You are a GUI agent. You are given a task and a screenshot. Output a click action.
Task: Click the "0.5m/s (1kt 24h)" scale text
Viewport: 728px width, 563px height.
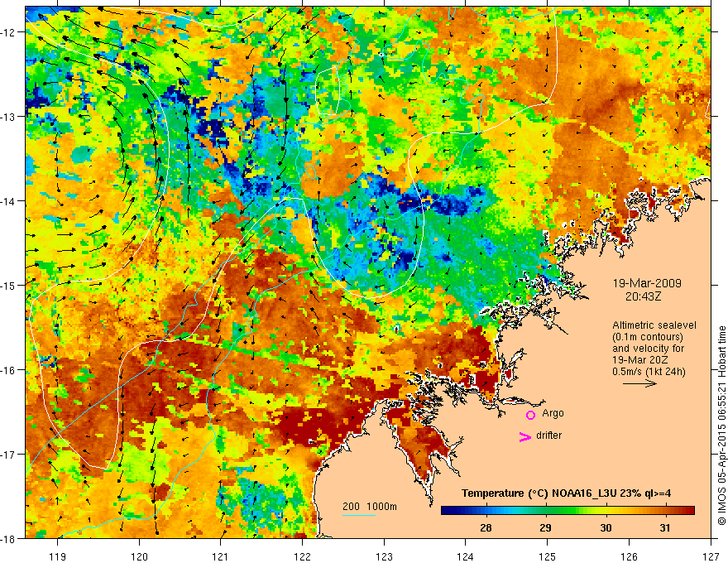649,372
